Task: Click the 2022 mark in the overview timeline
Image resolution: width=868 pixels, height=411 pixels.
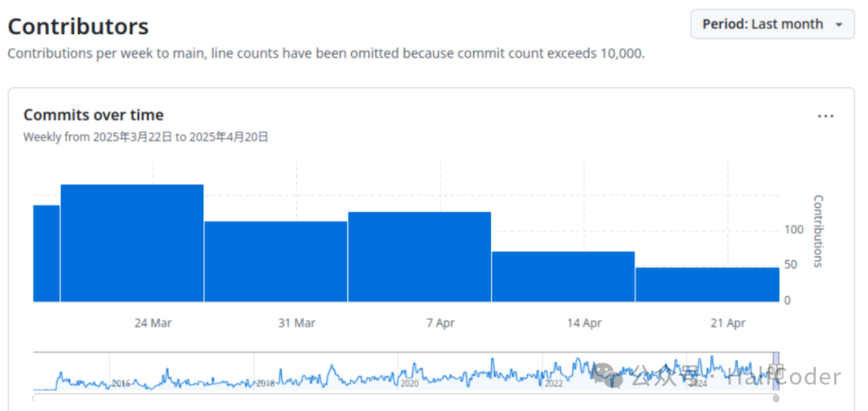Action: coord(554,384)
